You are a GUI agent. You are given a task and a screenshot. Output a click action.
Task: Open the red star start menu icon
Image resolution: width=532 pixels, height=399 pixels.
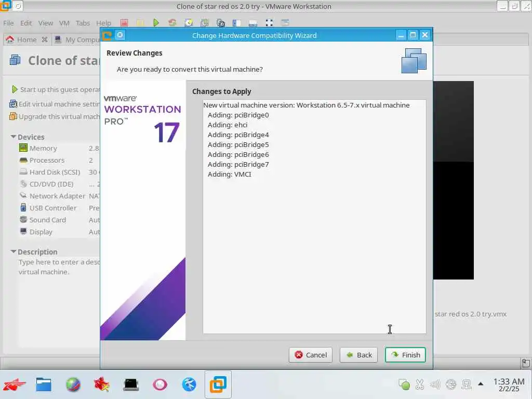coord(15,384)
